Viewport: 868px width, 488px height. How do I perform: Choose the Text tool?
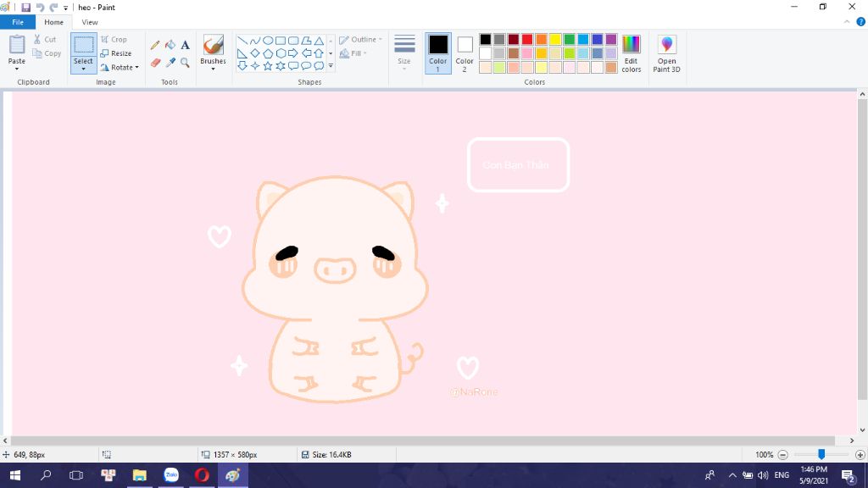[185, 46]
